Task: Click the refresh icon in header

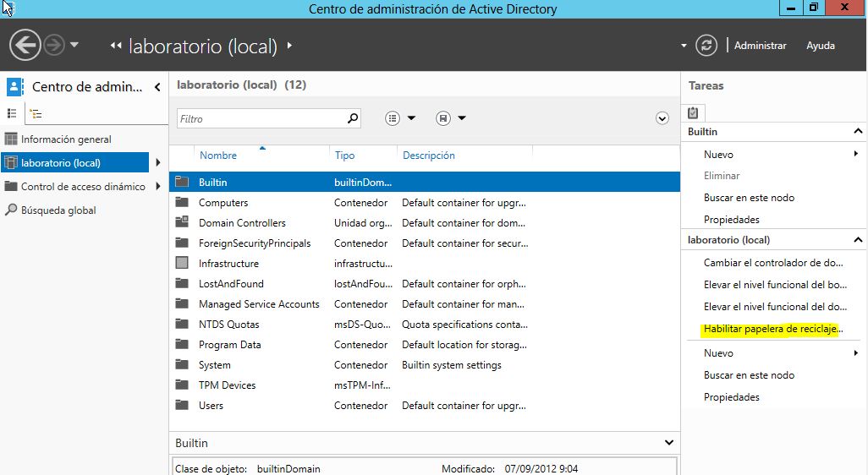Action: click(x=706, y=46)
